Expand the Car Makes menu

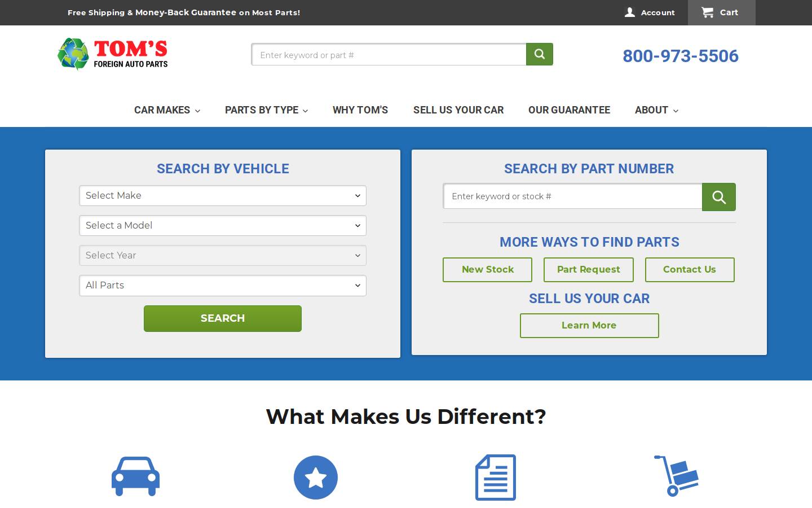167,110
